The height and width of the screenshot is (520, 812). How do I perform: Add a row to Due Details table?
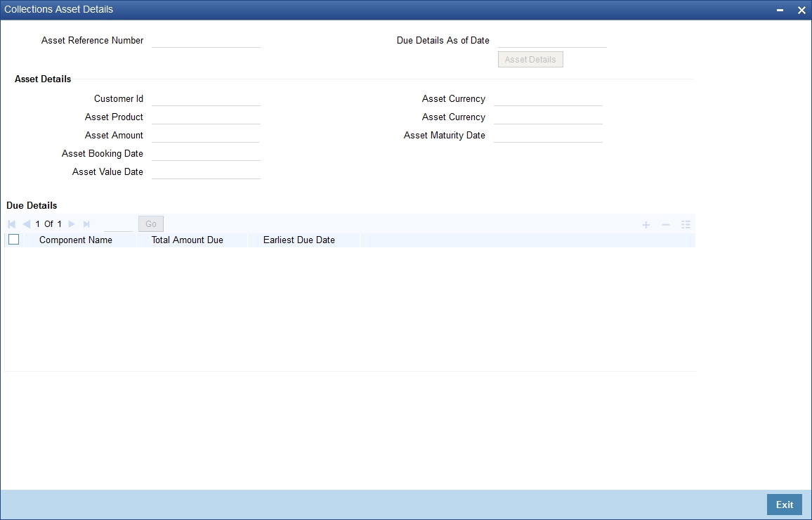point(646,225)
